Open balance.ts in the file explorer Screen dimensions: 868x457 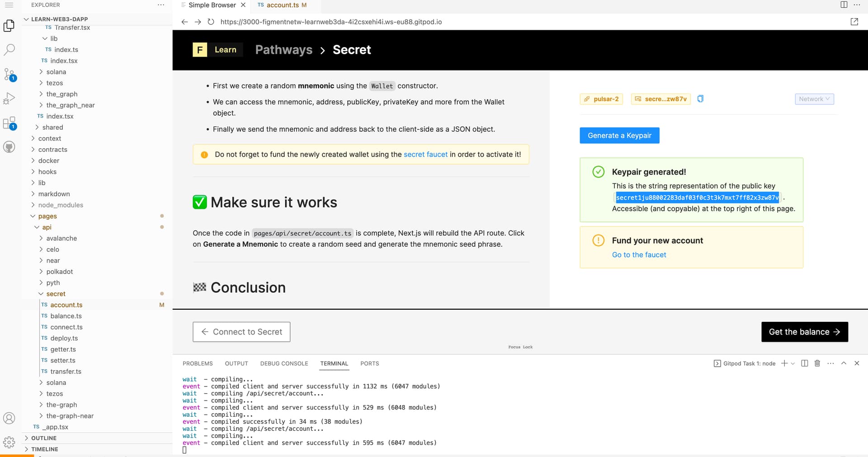[66, 316]
